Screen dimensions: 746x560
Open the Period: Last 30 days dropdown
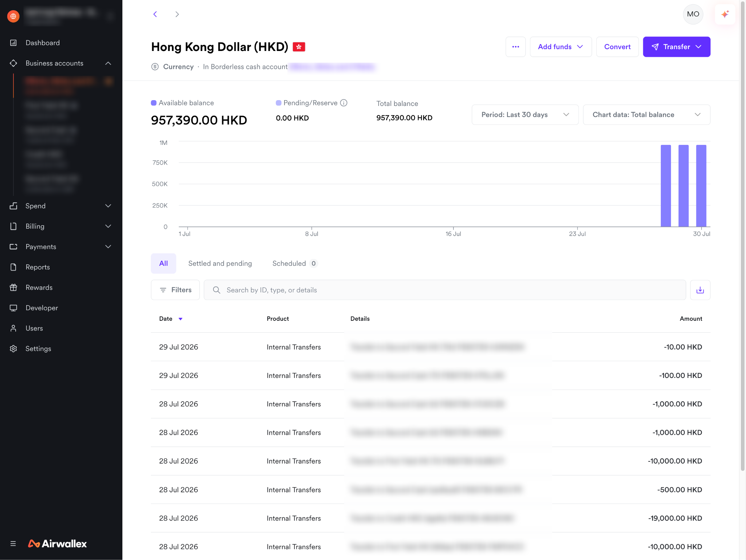click(525, 115)
